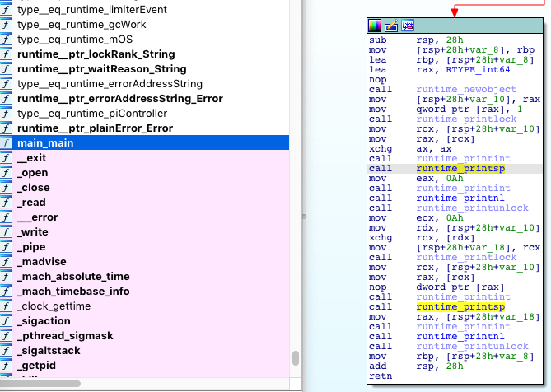
Task: Select the _read function entry
Action: coord(144,203)
